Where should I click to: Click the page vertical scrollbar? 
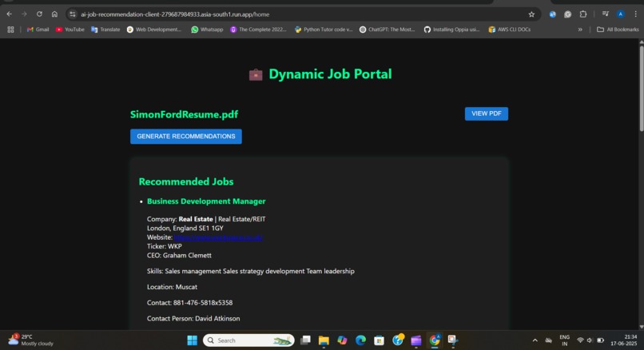[x=641, y=89]
